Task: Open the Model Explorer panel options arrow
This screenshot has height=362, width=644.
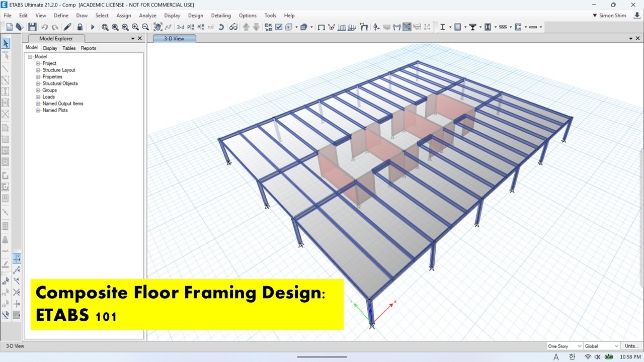Action: (x=133, y=38)
